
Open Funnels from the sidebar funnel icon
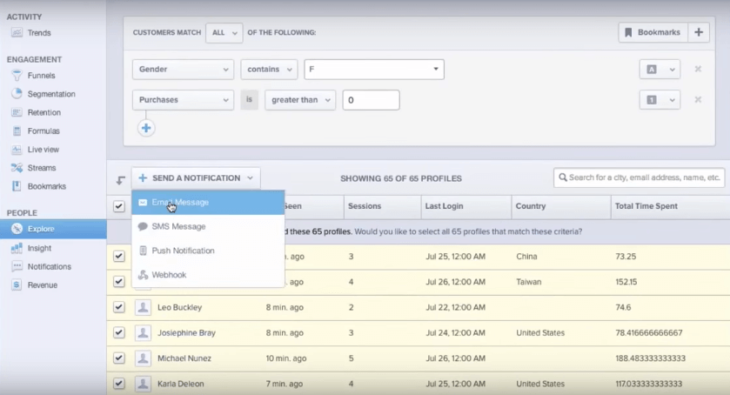click(17, 75)
